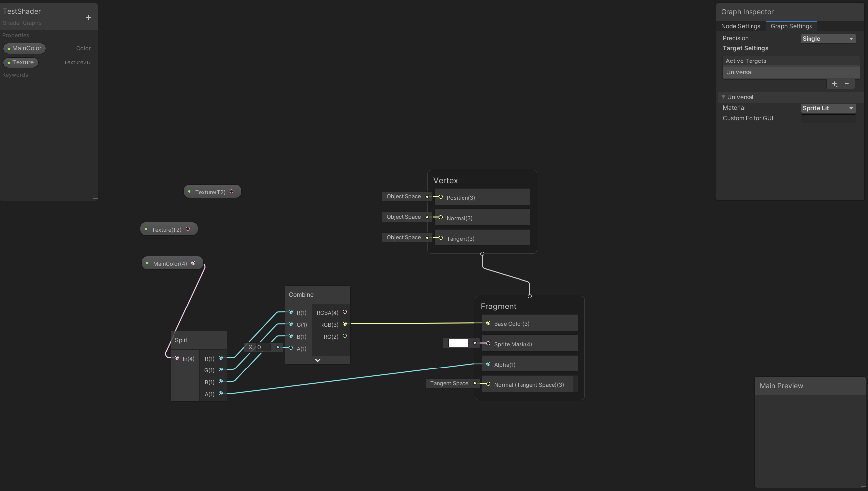Switch to Node Settings tab

click(741, 26)
